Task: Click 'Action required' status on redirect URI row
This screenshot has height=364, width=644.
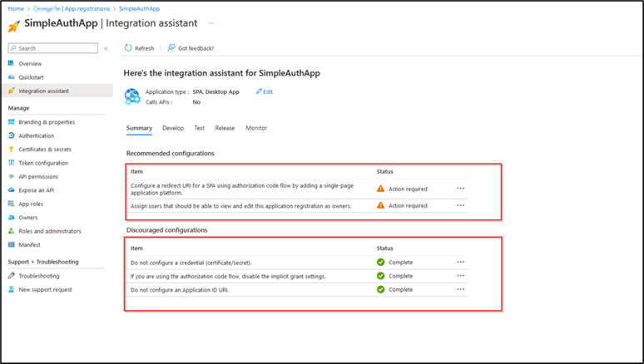Action: pyautogui.click(x=408, y=189)
